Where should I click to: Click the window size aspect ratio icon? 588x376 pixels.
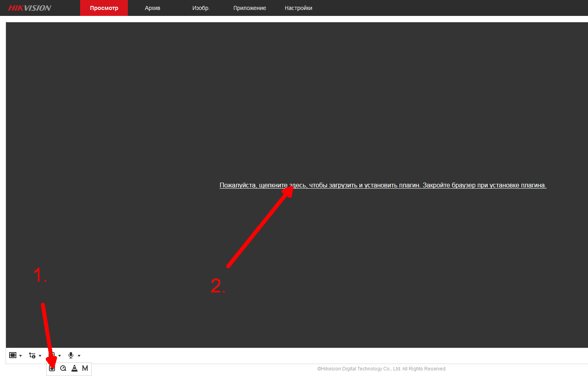point(13,355)
